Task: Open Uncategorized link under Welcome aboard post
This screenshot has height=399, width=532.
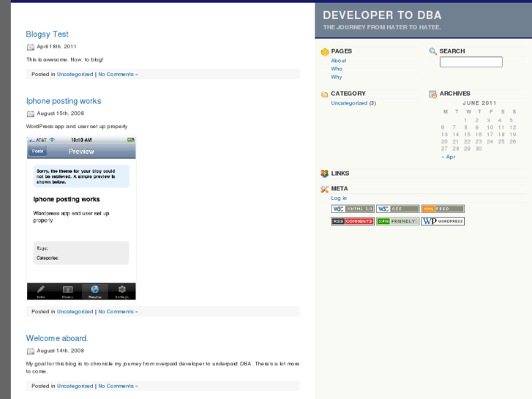Action: pos(75,386)
